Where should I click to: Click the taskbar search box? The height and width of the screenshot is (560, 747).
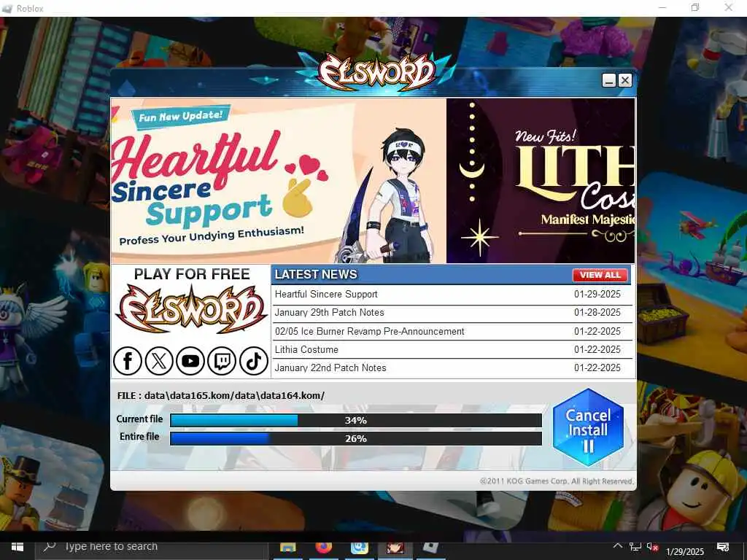[x=152, y=548]
